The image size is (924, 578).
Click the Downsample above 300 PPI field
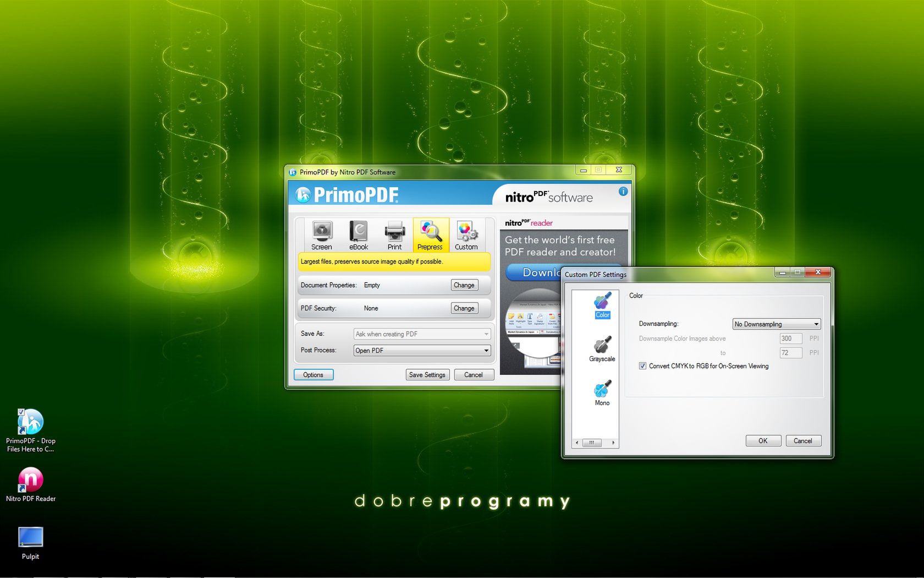pyautogui.click(x=790, y=339)
